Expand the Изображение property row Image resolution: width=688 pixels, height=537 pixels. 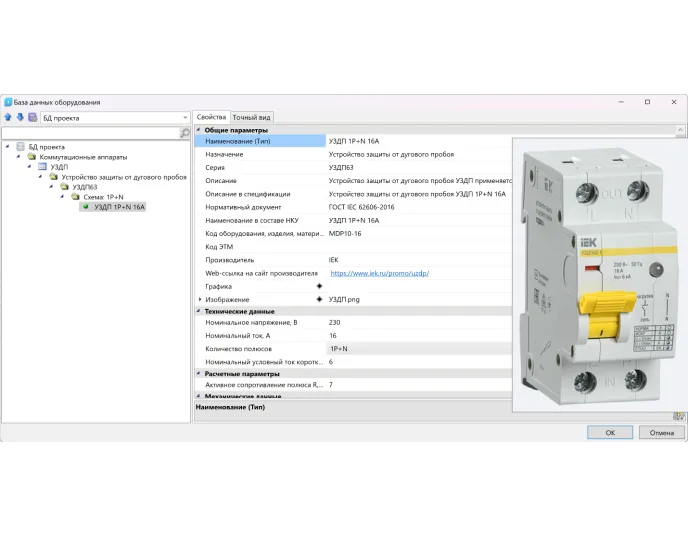(200, 299)
